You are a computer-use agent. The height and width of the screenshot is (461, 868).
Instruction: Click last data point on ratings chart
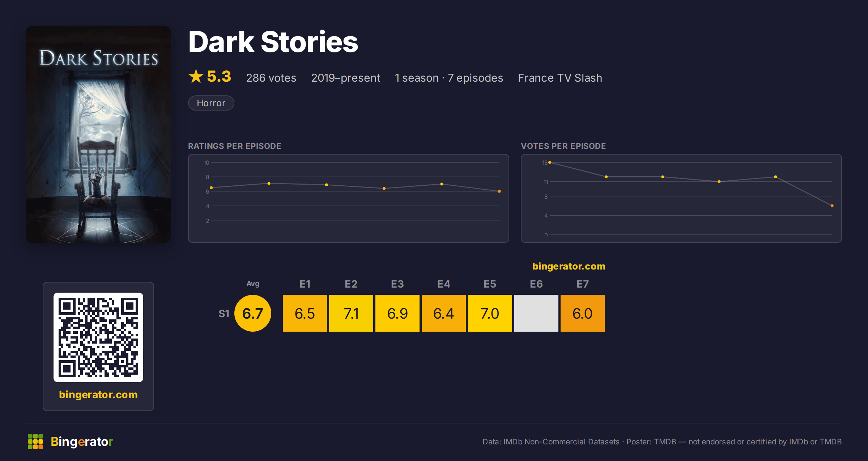click(x=499, y=191)
